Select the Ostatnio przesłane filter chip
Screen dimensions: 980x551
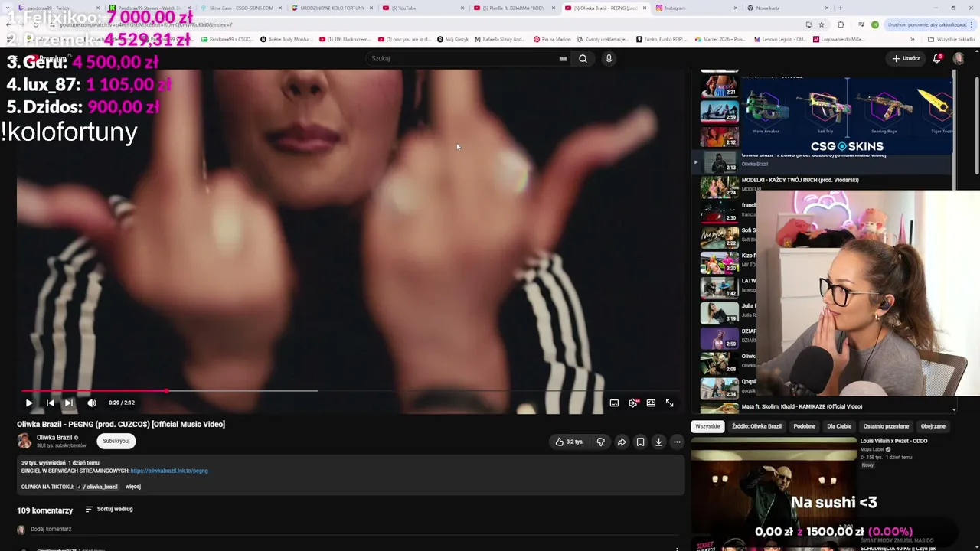click(886, 426)
